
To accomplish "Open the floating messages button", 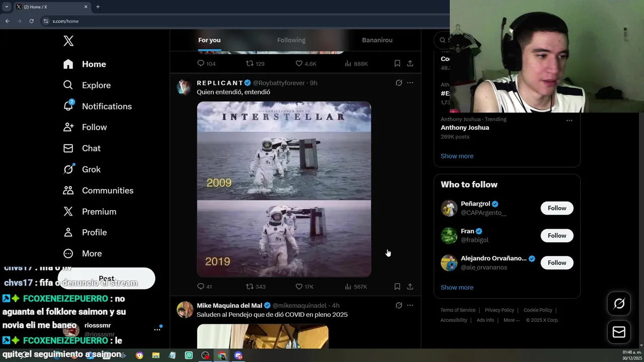I will tap(619, 332).
